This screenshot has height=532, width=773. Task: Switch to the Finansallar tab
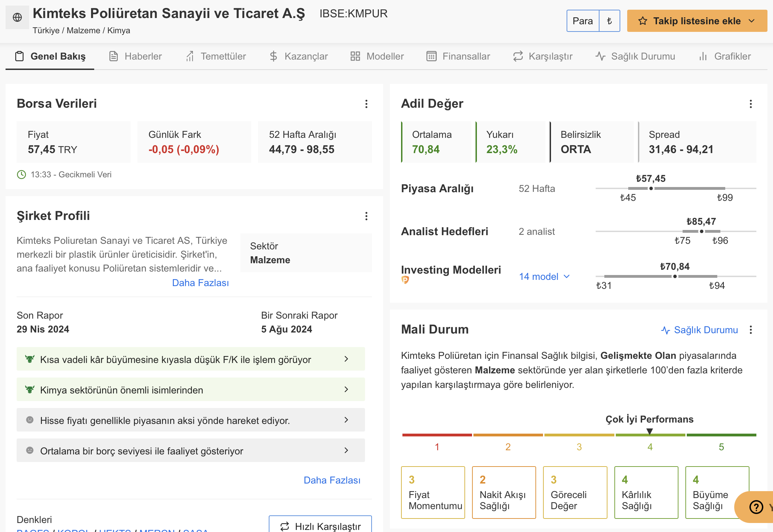[458, 56]
